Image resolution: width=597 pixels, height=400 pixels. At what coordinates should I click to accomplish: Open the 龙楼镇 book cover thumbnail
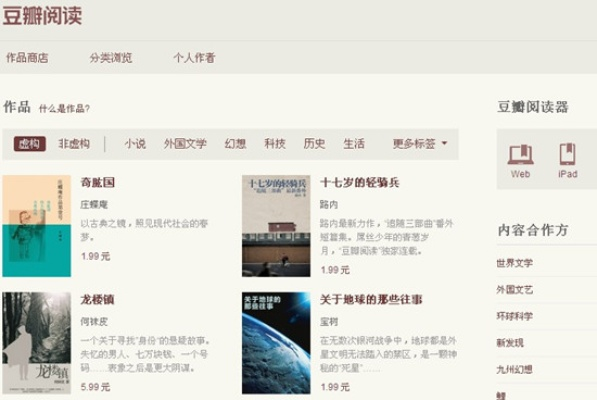click(x=37, y=343)
